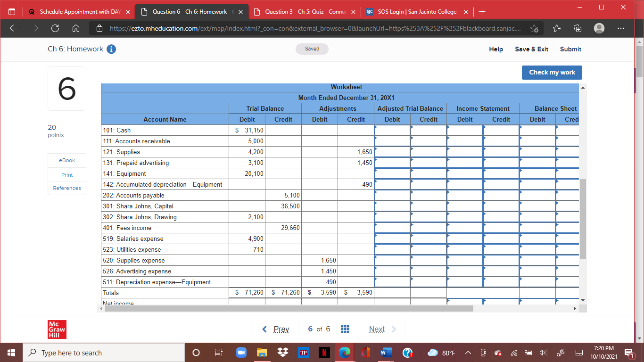
Task: Add this page to favorites star icon
Action: click(535, 29)
